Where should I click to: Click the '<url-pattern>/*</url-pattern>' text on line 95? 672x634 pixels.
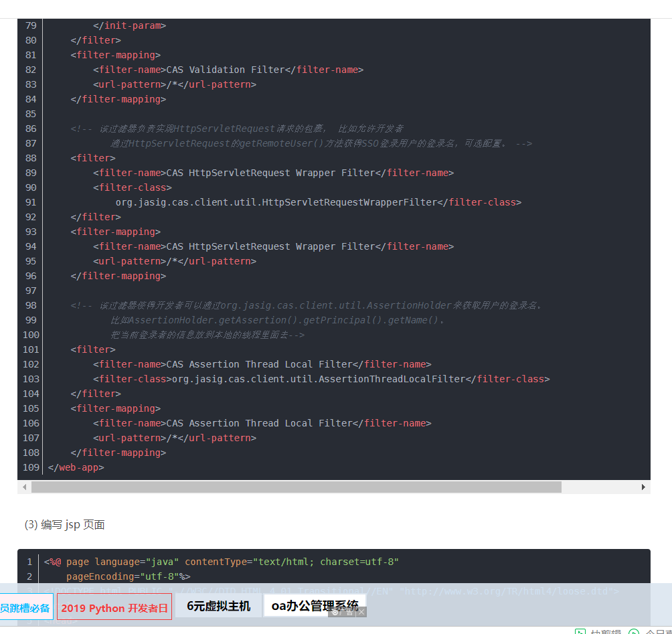pos(175,261)
